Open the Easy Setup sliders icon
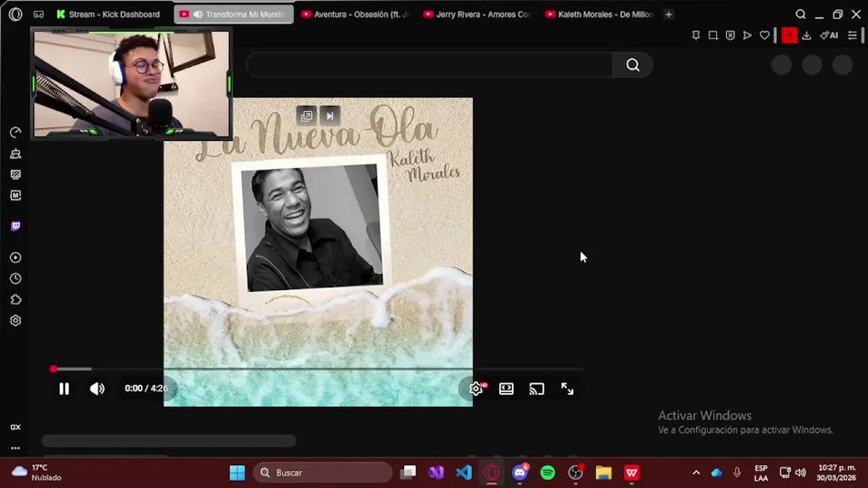 click(853, 35)
